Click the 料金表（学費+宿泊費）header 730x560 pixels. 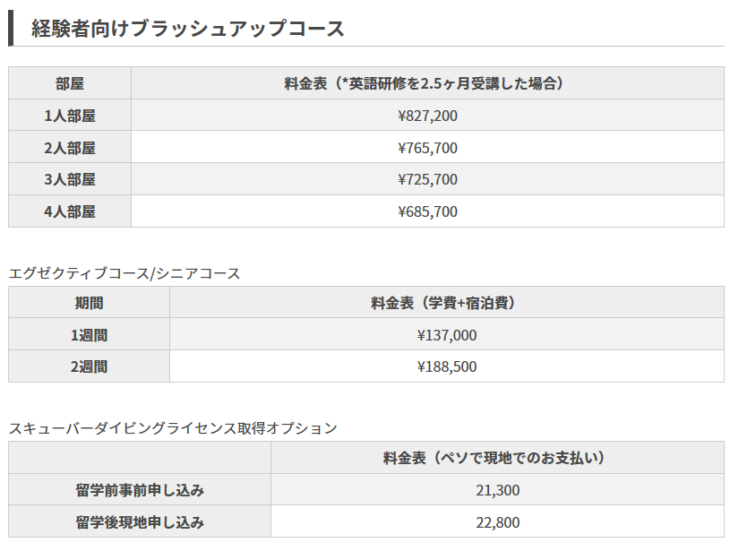(x=446, y=303)
